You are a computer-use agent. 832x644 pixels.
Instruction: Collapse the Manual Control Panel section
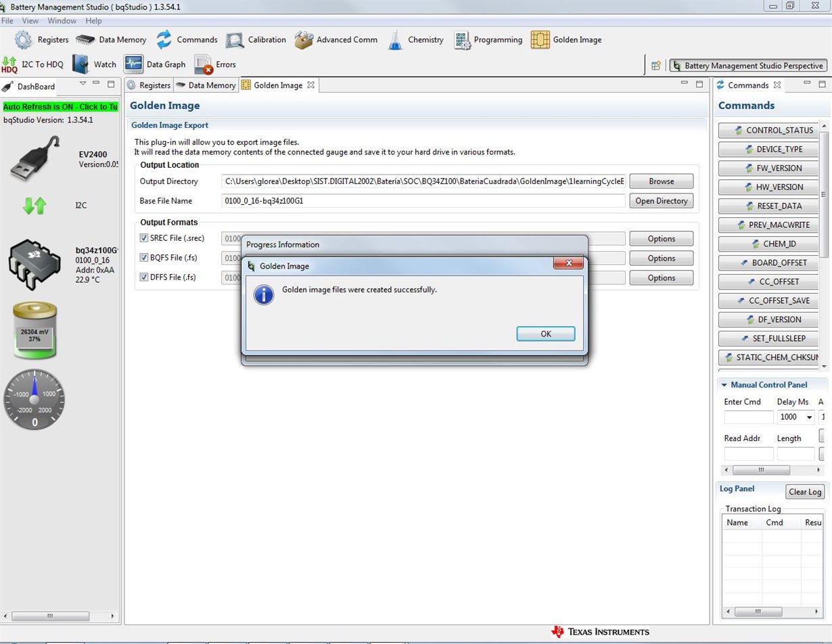click(724, 385)
